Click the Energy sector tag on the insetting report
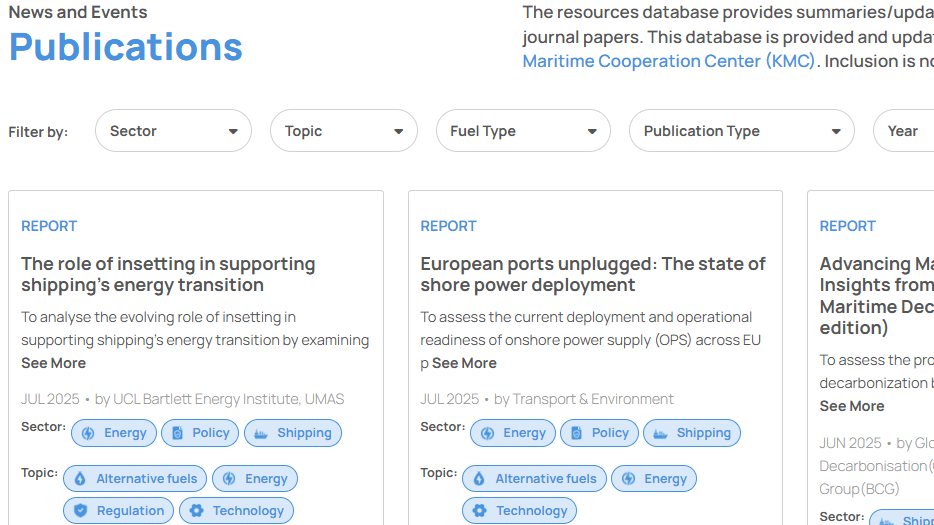The height and width of the screenshot is (525, 934). [114, 433]
